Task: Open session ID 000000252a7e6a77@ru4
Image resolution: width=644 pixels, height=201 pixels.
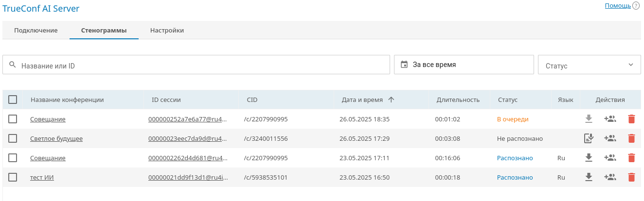Action: 188,119
